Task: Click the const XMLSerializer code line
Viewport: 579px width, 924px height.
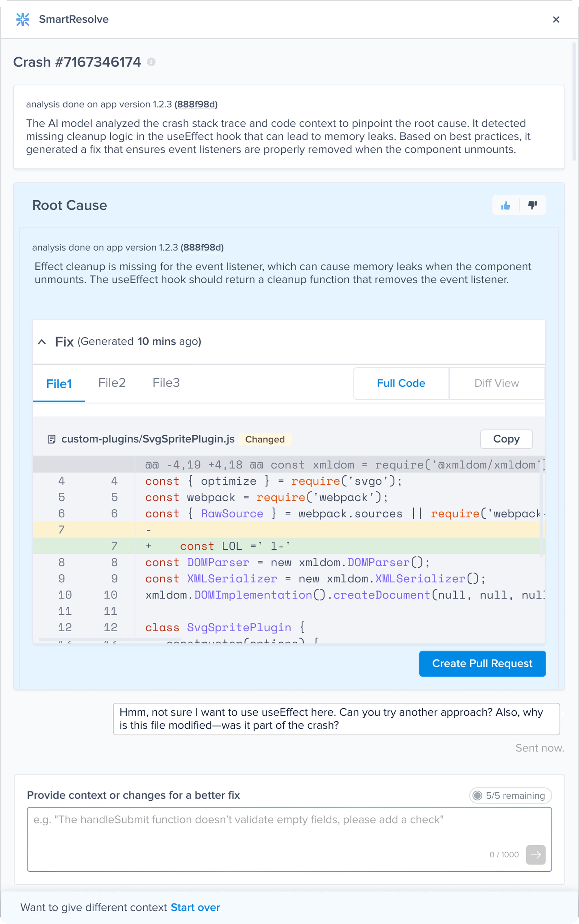Action: 289,579
